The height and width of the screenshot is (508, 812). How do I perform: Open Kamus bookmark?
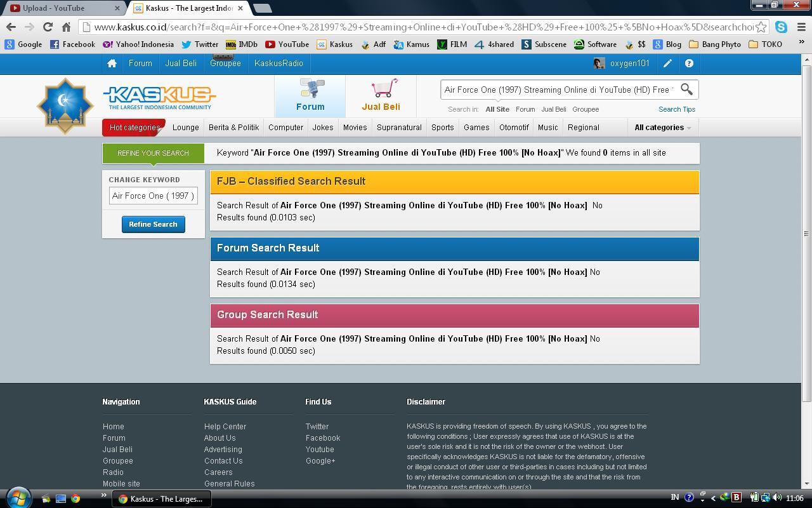pyautogui.click(x=411, y=44)
